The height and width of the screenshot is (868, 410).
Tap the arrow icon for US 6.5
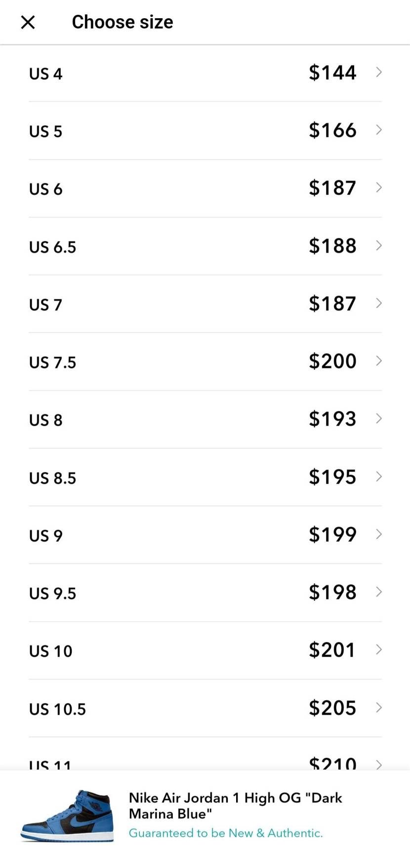click(x=379, y=245)
